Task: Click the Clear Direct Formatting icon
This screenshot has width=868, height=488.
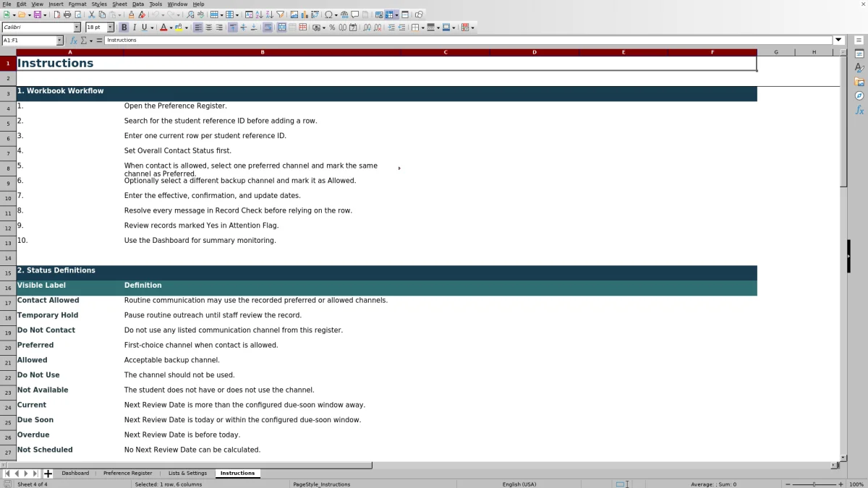Action: [142, 14]
